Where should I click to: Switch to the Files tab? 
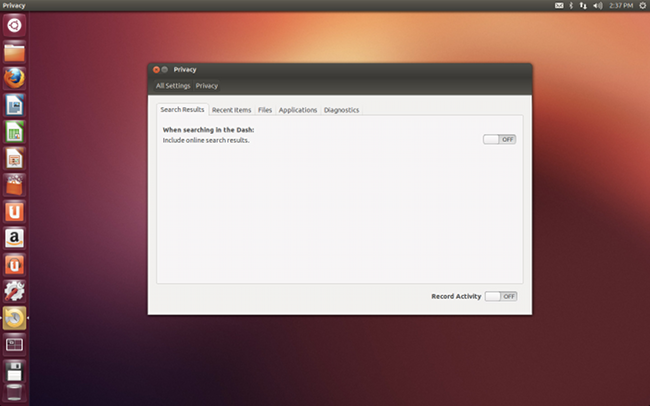tap(265, 110)
